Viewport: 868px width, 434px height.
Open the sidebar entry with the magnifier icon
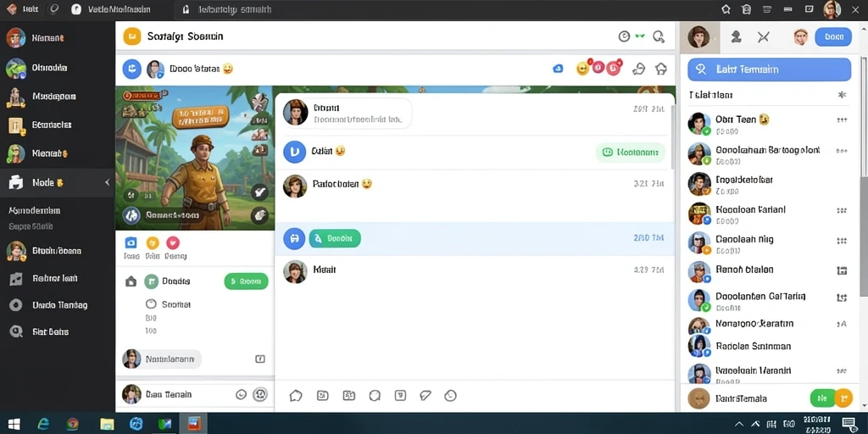coord(58,331)
